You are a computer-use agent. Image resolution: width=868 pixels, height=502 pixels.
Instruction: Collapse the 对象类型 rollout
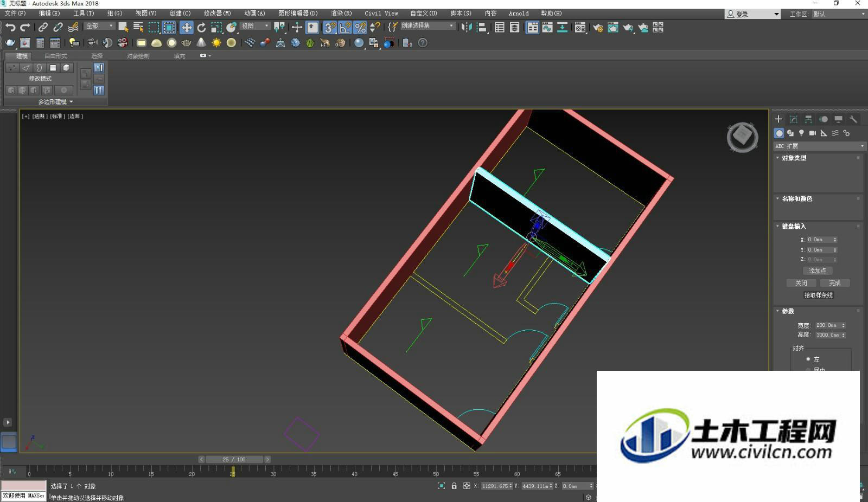(x=794, y=158)
